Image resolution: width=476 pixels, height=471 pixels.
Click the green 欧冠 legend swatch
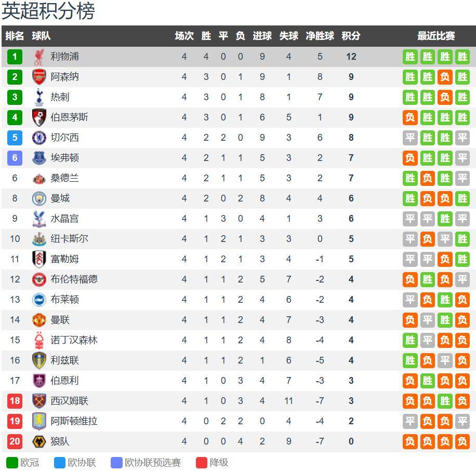tap(12, 462)
